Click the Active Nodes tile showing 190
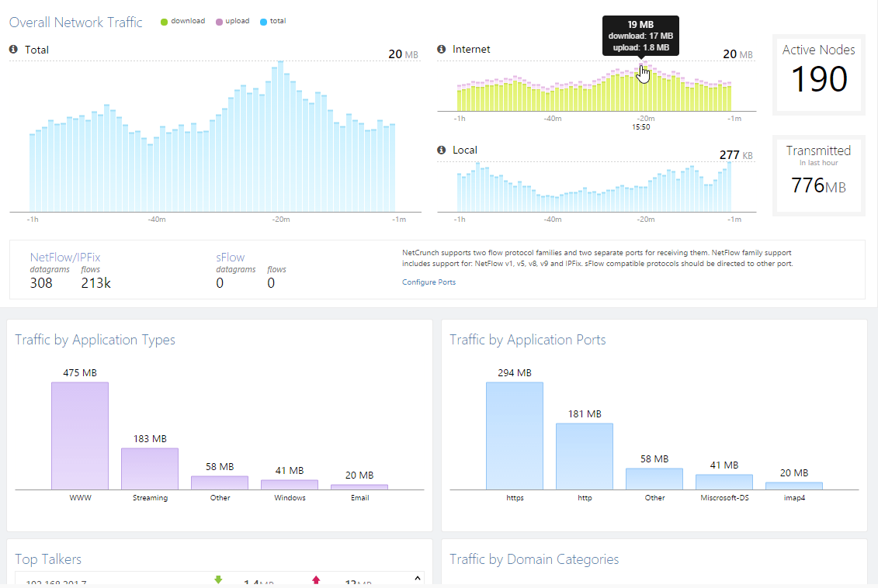This screenshot has height=588, width=878. (x=818, y=74)
